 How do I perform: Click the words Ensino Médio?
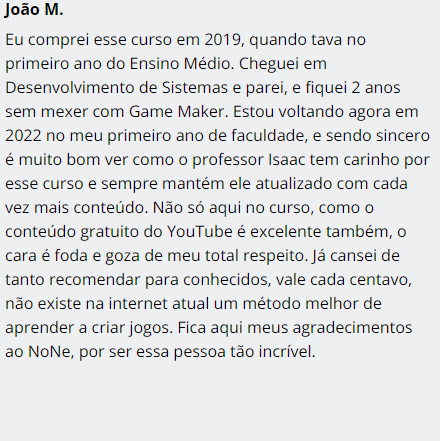pos(180,64)
